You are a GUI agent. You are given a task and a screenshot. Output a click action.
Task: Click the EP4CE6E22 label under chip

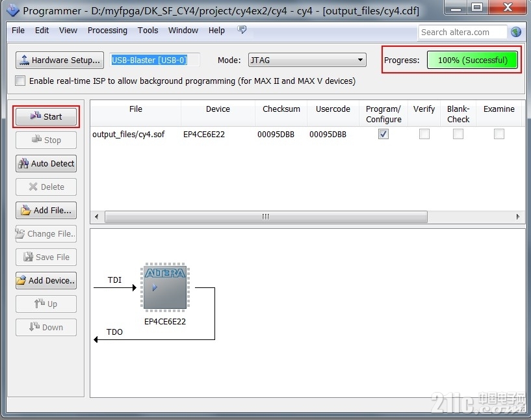(165, 322)
